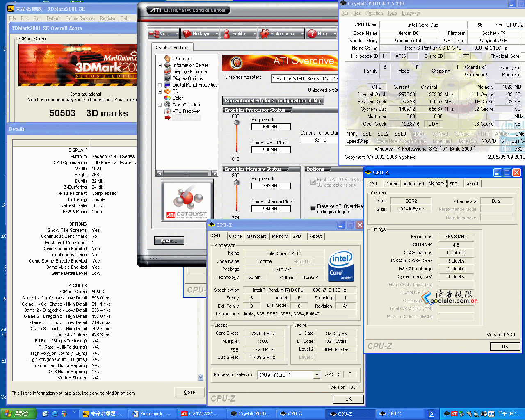Click Internet Explorer quick launch icon

(x=55, y=414)
